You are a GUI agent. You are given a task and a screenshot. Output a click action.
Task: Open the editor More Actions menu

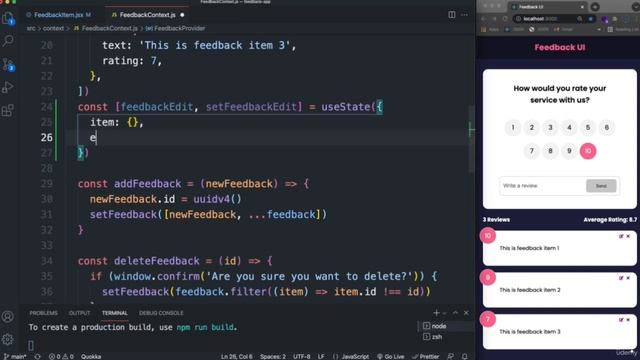point(464,15)
